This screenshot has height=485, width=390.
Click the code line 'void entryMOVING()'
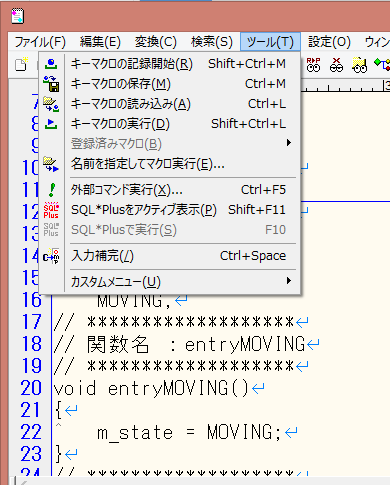point(151,389)
